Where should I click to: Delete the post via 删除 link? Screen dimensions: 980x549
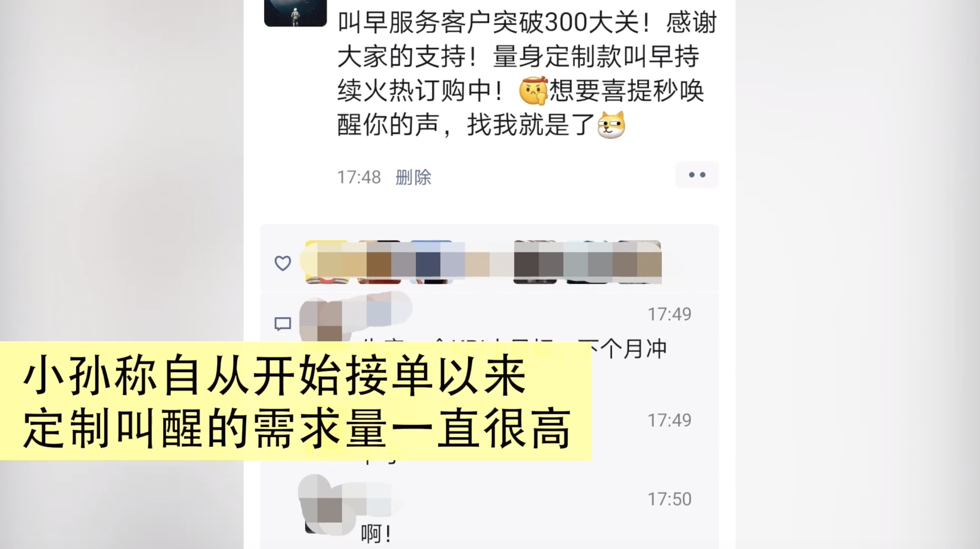(x=413, y=177)
